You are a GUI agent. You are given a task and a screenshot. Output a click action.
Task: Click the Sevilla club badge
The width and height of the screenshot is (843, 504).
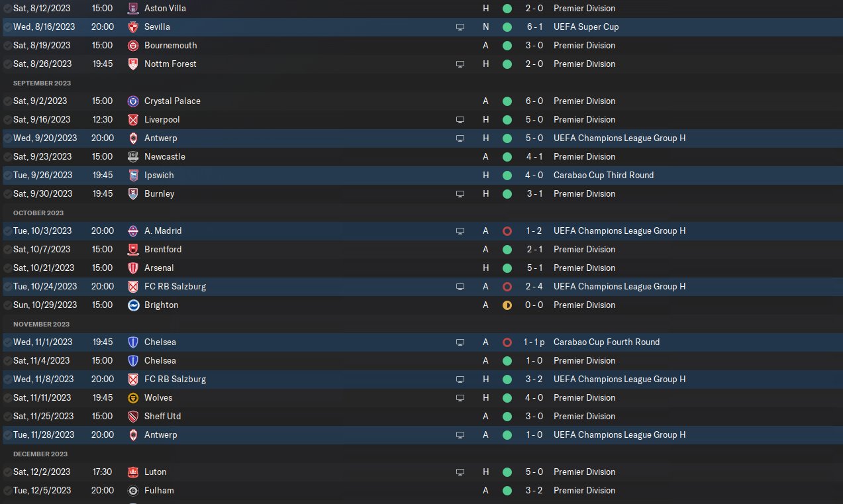tap(133, 27)
